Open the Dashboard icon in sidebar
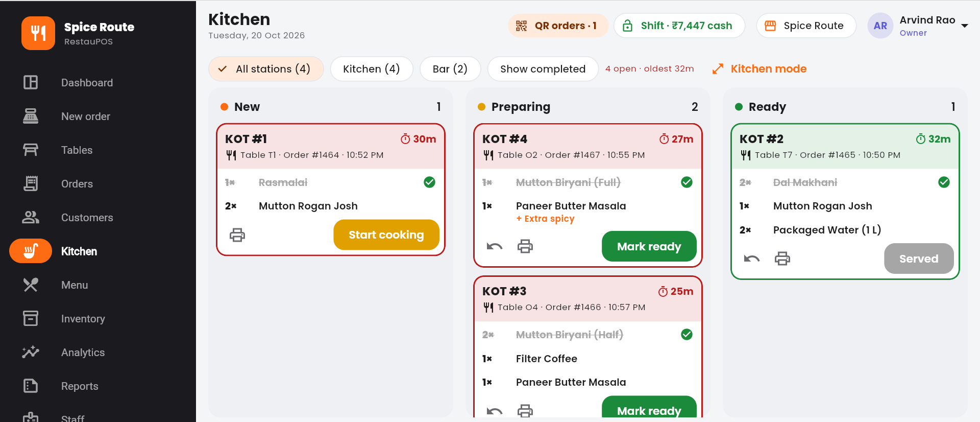The image size is (980, 422). pos(31,82)
